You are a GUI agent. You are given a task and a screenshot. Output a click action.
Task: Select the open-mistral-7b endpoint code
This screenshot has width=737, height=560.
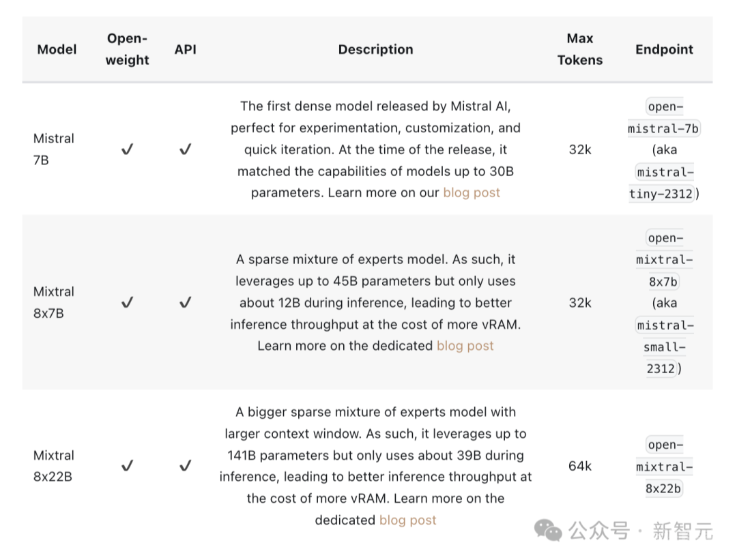click(x=664, y=117)
